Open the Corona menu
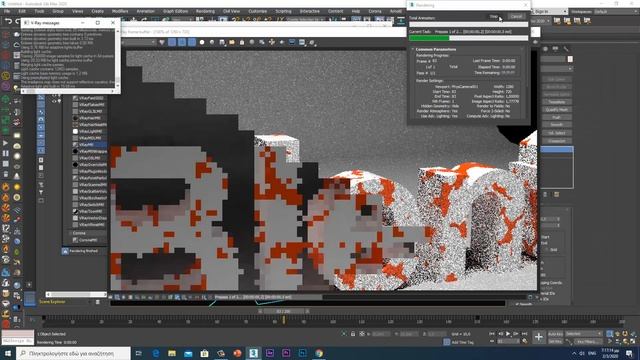 coord(375,11)
